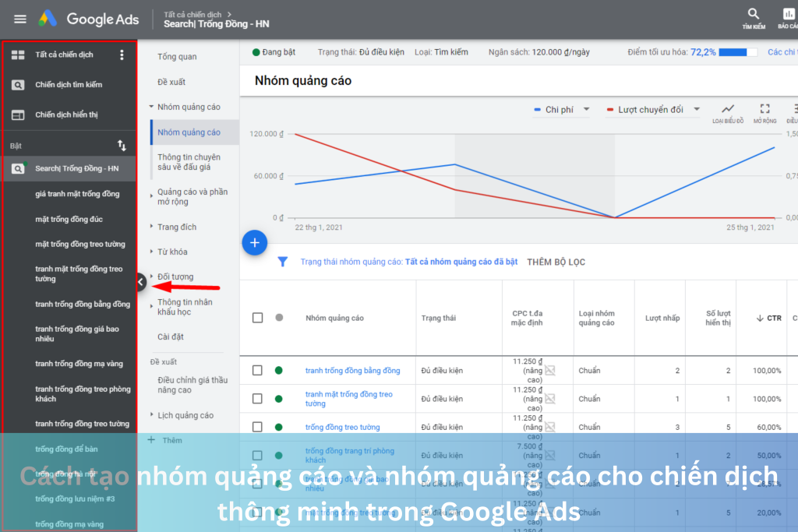This screenshot has width=798, height=532.
Task: Open ad group link tranh trống đồng bằng đồng
Action: [353, 371]
